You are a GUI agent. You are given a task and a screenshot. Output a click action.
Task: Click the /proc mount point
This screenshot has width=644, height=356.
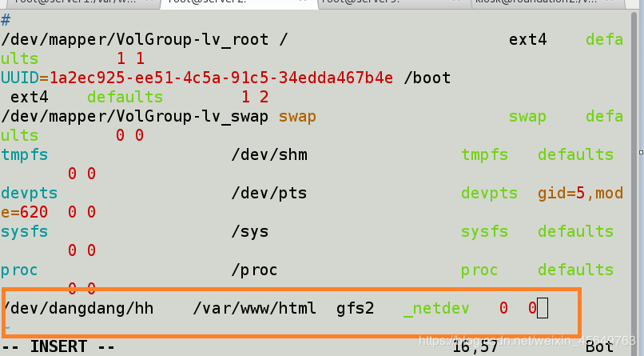(x=254, y=270)
